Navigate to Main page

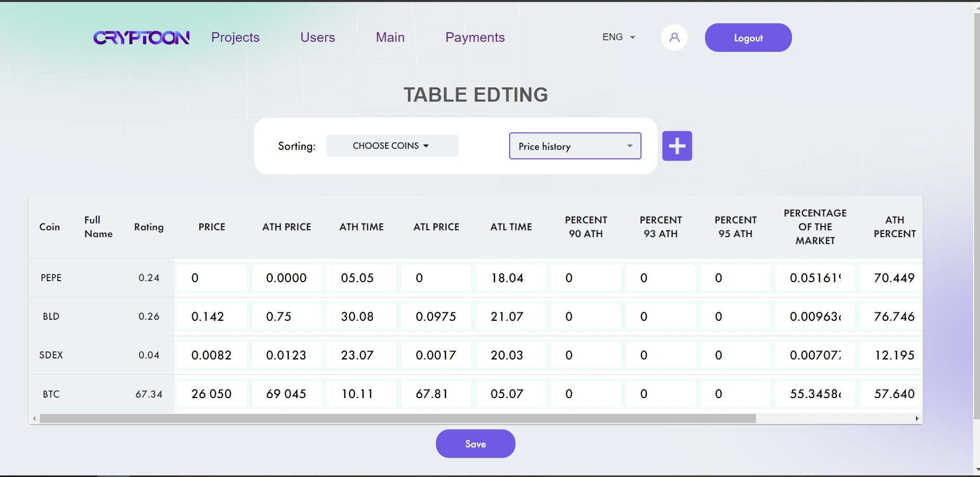point(390,38)
